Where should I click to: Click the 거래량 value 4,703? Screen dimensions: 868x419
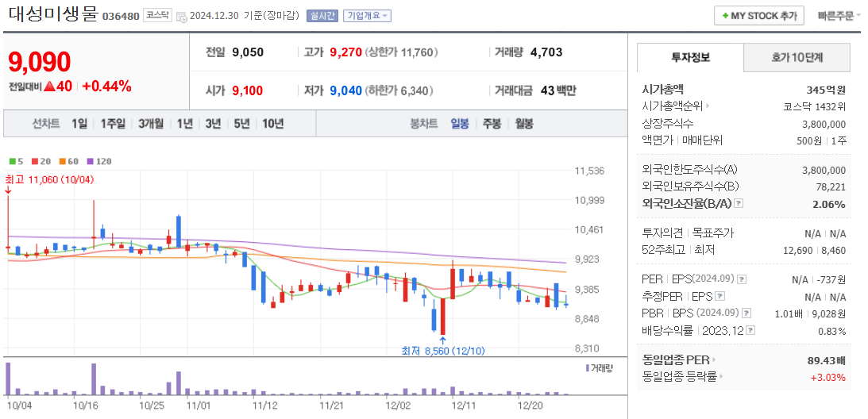pos(546,52)
